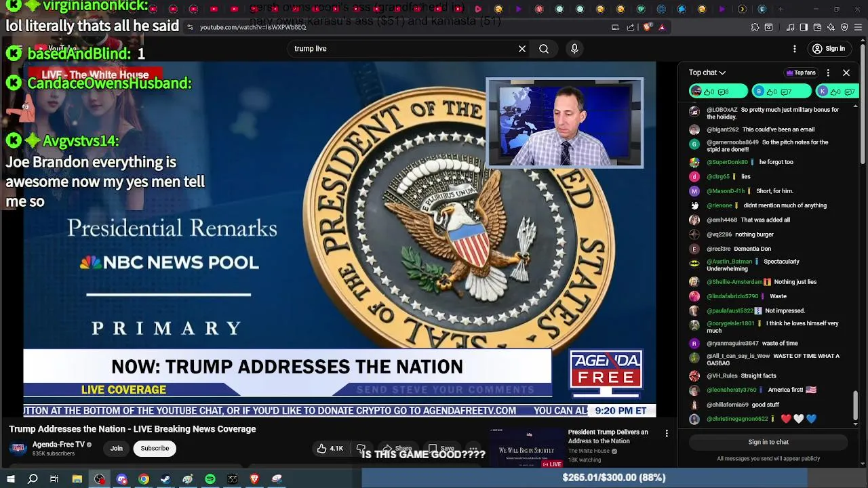This screenshot has width=868, height=488.
Task: Click the first top fan chip in chat header
Action: coord(718,91)
